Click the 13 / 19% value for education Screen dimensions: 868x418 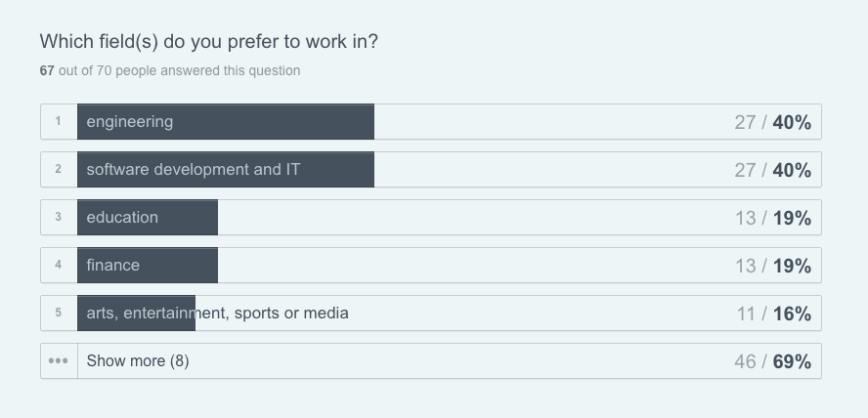coord(773,219)
